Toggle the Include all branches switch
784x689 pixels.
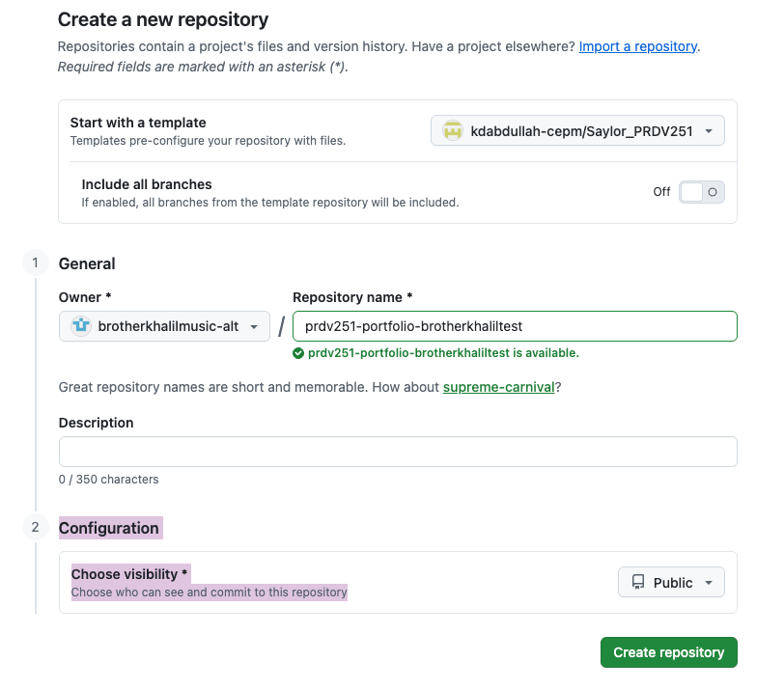pyautogui.click(x=702, y=192)
